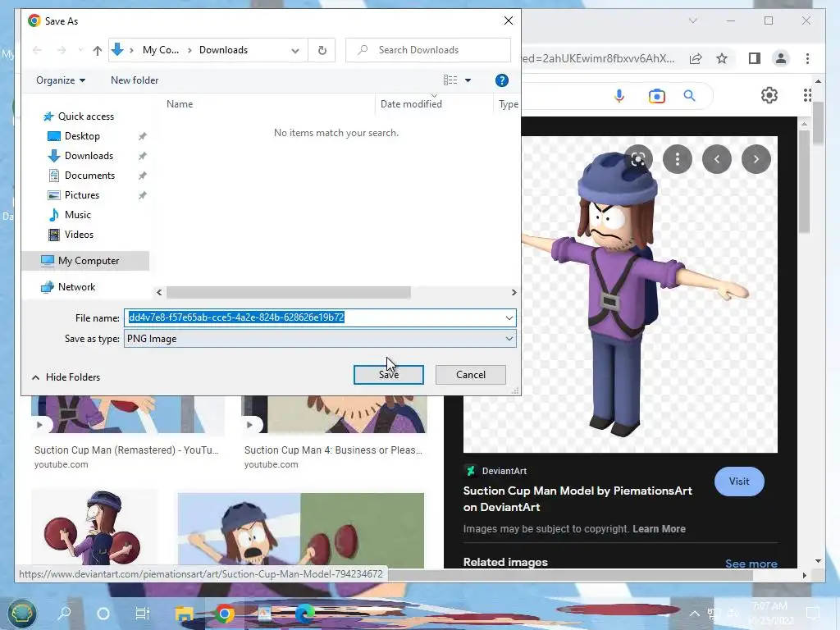This screenshot has height=630, width=840.
Task: Go to previous image in preview panel
Action: pos(717,159)
